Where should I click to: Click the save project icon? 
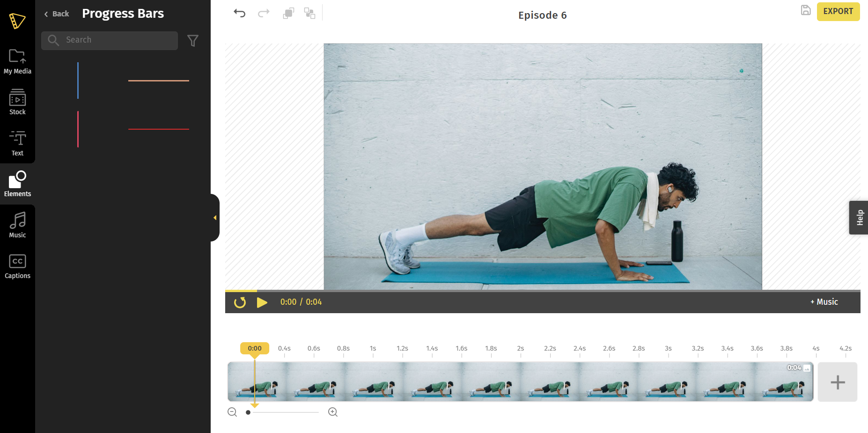pos(805,10)
